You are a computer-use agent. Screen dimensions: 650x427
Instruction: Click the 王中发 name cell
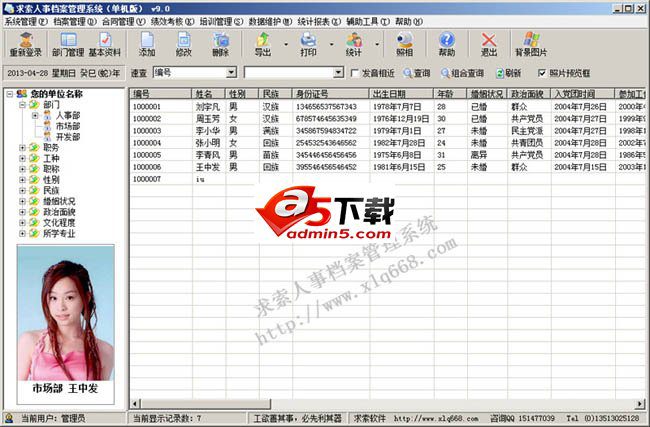pyautogui.click(x=208, y=167)
